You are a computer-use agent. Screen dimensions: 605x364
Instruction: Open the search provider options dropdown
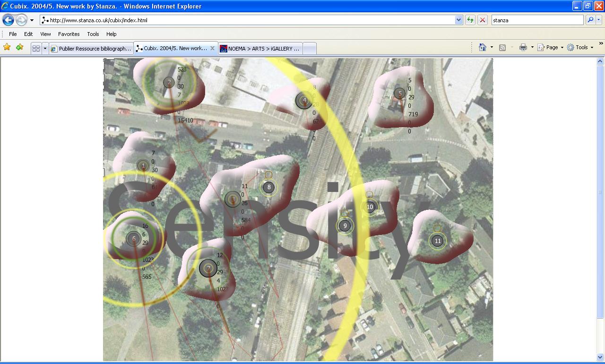coord(599,20)
